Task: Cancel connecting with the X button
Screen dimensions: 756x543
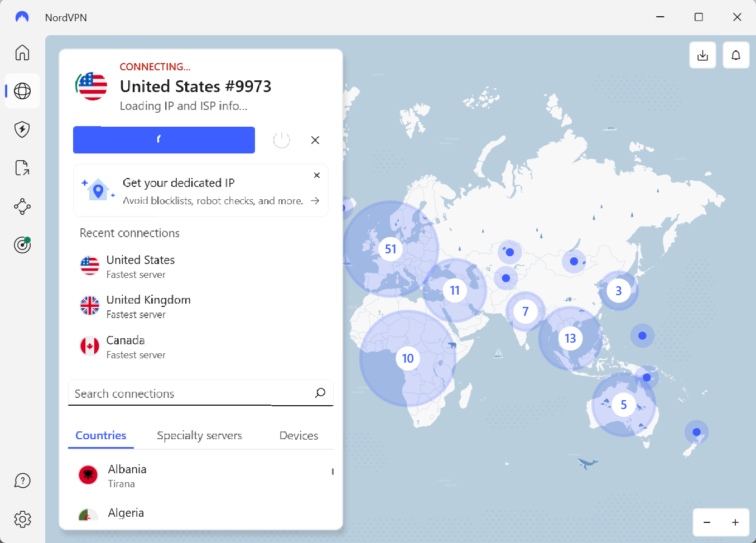Action: pyautogui.click(x=315, y=140)
